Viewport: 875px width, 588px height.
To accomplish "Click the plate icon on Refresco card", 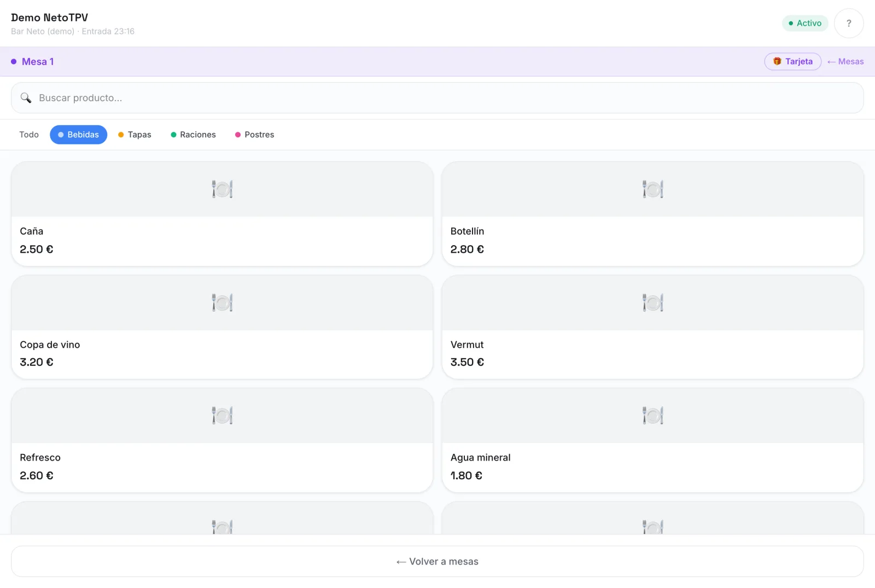I will coord(222,416).
